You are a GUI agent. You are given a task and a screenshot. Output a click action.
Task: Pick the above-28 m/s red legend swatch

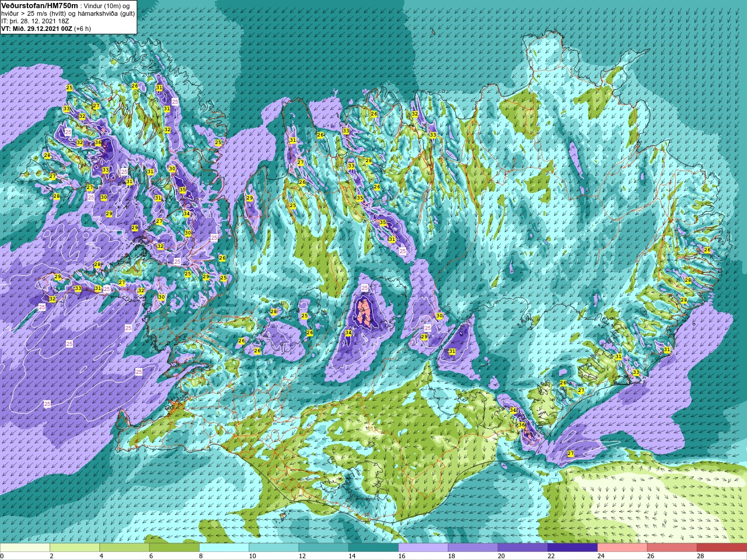(x=721, y=548)
